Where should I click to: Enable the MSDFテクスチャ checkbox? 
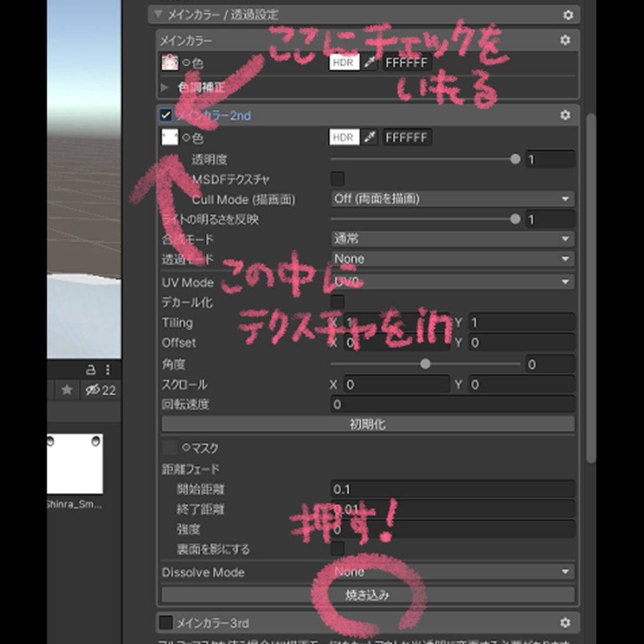coord(337,179)
